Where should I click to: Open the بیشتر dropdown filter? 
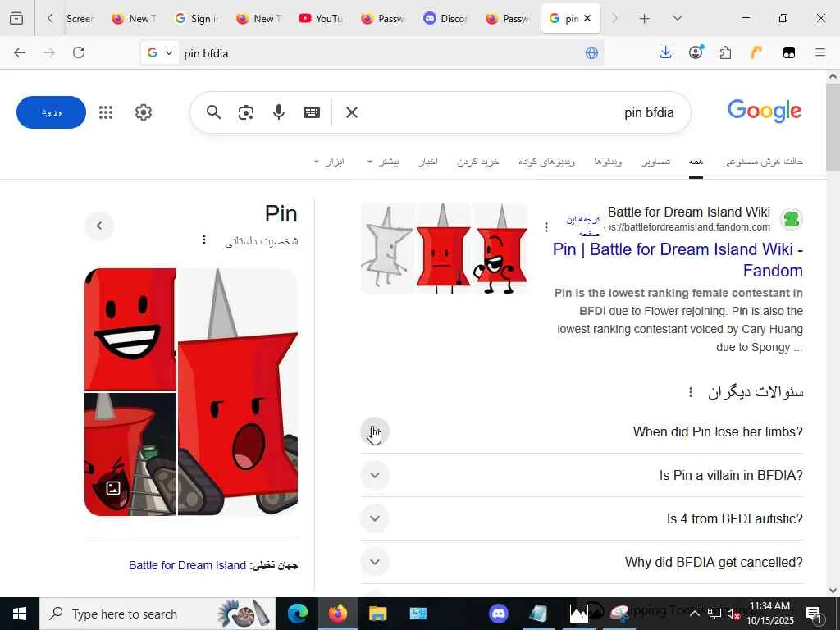pyautogui.click(x=382, y=162)
